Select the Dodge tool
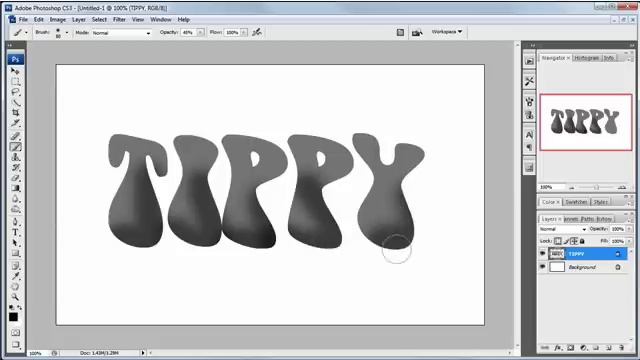This screenshot has height=360, width=640. pyautogui.click(x=15, y=209)
